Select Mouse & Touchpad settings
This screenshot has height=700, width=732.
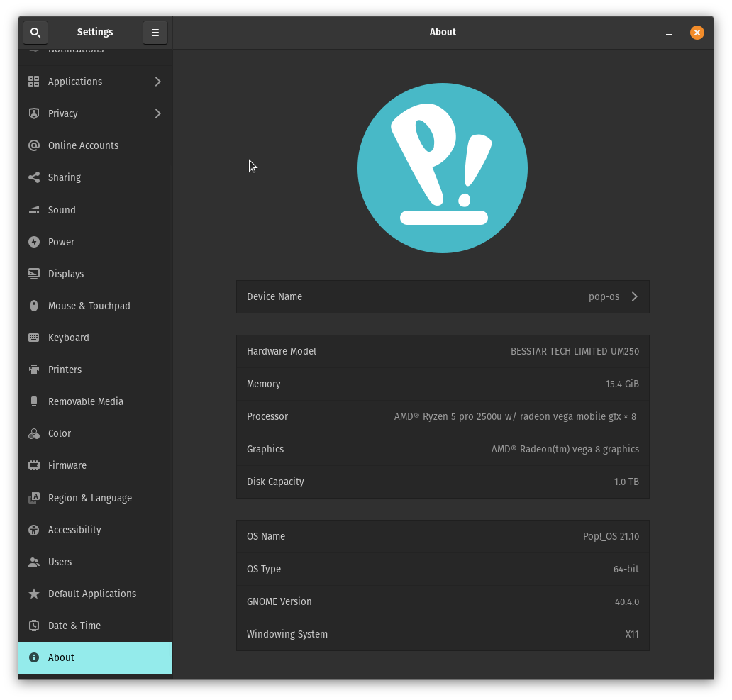click(x=95, y=306)
